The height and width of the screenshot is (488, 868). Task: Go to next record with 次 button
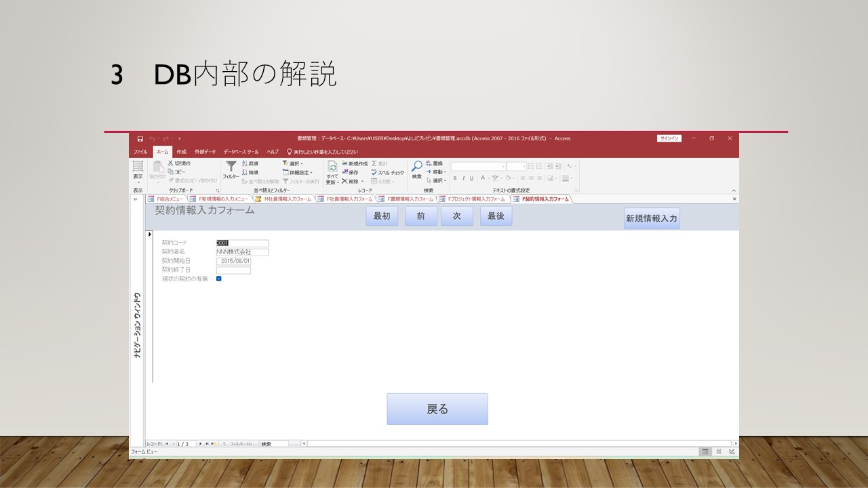pyautogui.click(x=456, y=216)
